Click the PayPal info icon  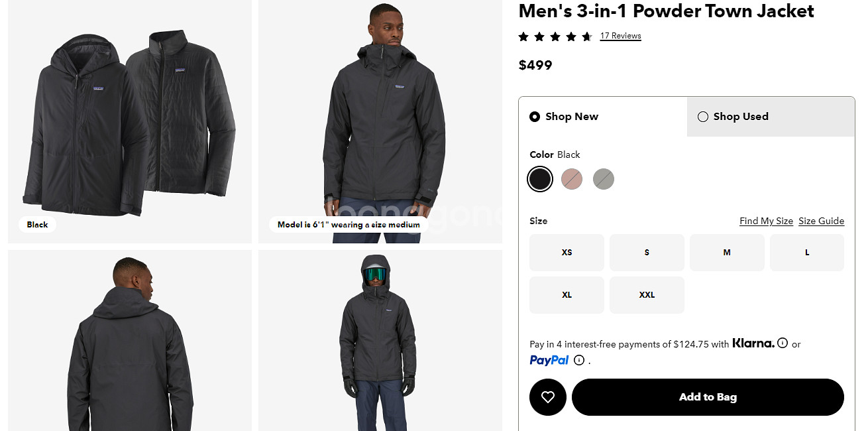(579, 360)
